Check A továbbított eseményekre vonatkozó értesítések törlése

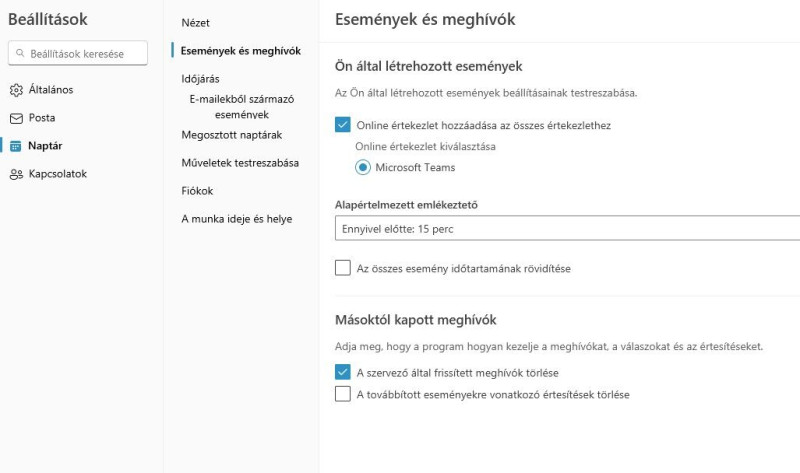(343, 394)
